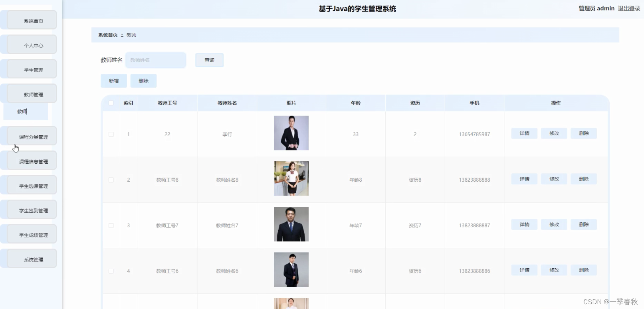This screenshot has width=644, height=309.
Task: Select 教师 submenu item in sidebar
Action: [26, 111]
